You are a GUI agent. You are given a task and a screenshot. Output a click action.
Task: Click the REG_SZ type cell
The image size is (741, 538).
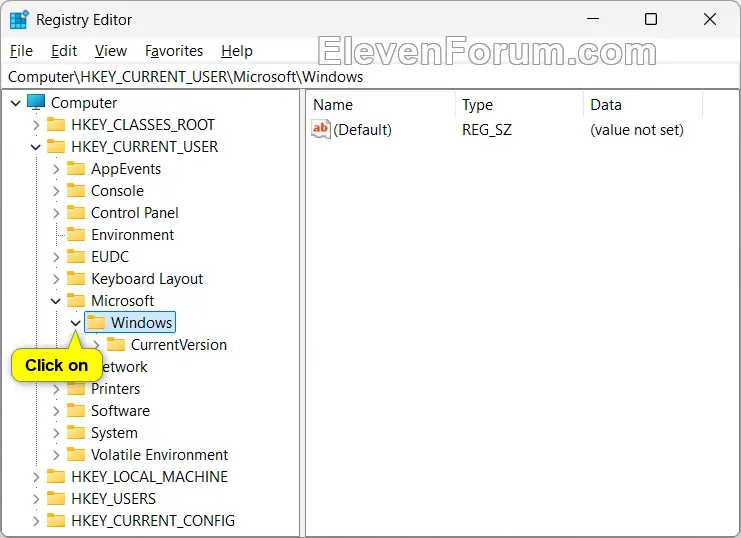click(487, 130)
